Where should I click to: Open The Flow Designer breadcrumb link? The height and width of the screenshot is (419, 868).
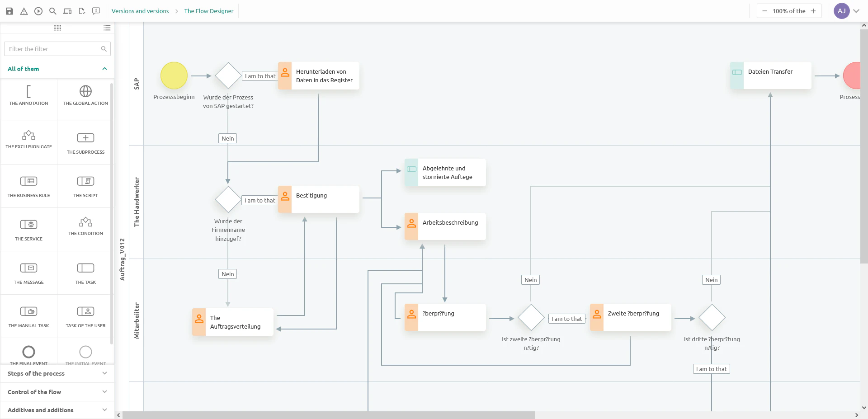[x=209, y=11]
